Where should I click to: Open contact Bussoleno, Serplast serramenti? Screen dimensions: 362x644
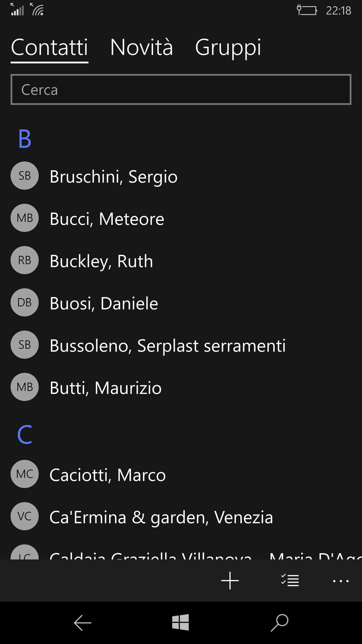point(168,346)
